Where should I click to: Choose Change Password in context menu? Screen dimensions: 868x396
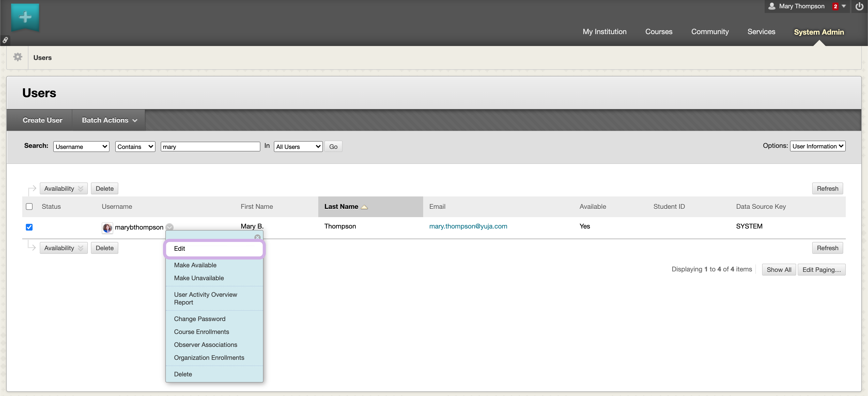(199, 319)
